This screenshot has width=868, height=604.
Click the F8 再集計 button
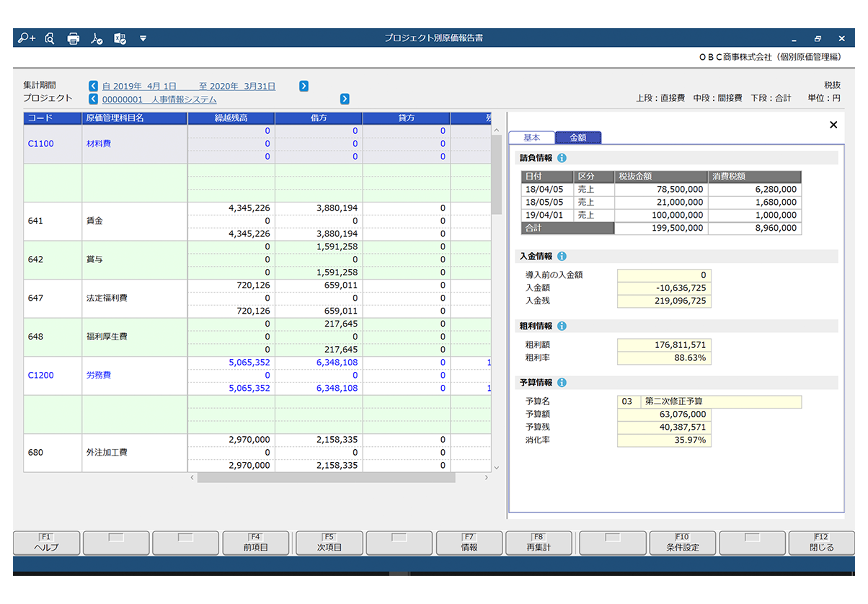pos(539,543)
